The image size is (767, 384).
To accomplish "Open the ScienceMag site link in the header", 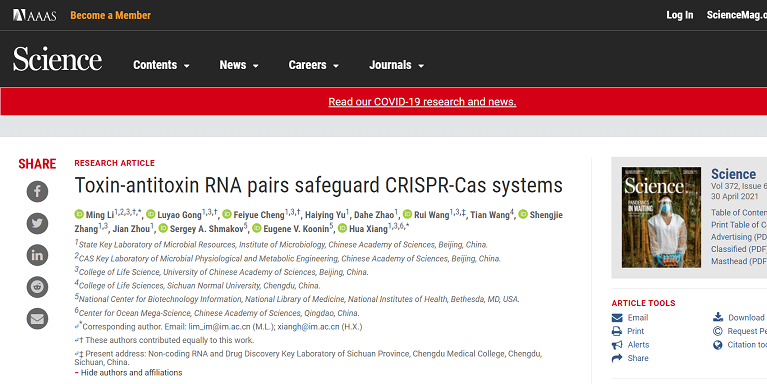I will click(736, 15).
